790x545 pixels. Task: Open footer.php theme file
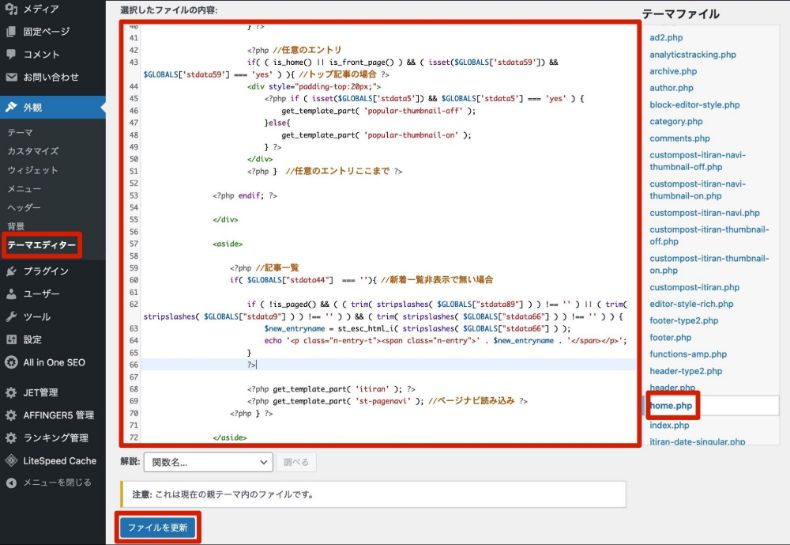[x=670, y=337]
